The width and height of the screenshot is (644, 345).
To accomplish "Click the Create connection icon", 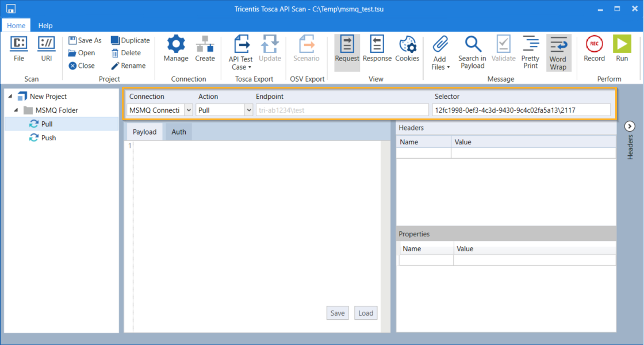I will pyautogui.click(x=205, y=49).
